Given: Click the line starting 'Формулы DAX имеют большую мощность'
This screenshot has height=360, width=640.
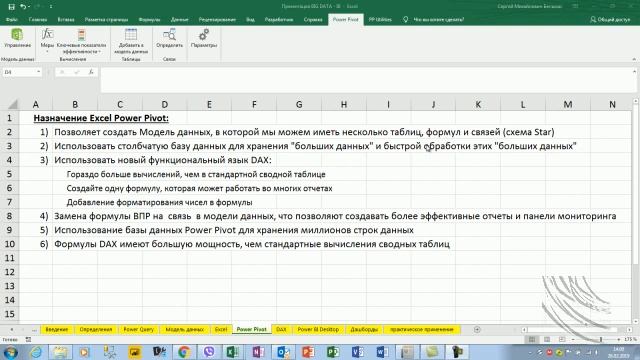Looking at the screenshot, I should [x=252, y=244].
